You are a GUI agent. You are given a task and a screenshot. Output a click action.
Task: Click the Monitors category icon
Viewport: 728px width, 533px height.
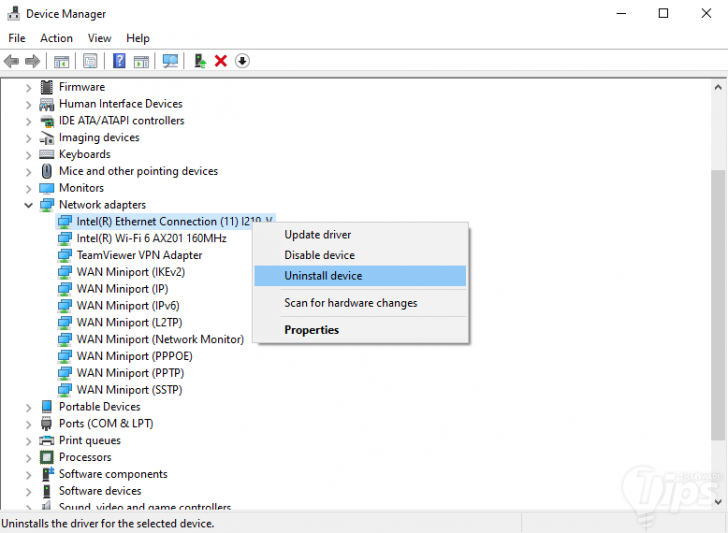[46, 188]
